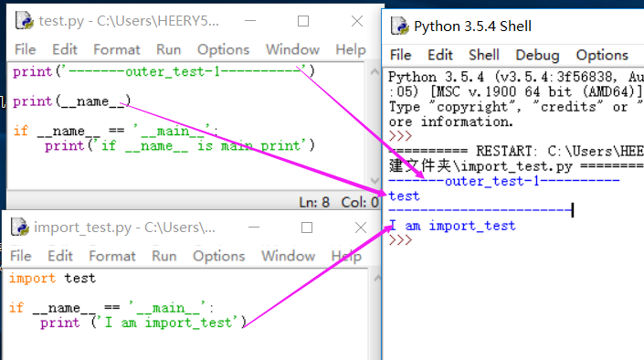Open Help menu in import_test.py window

click(346, 256)
